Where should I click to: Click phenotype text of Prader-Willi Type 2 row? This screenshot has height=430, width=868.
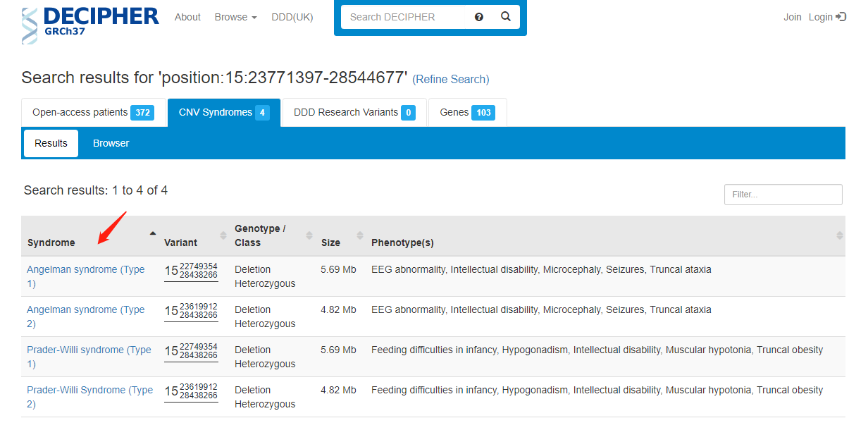pyautogui.click(x=597, y=390)
